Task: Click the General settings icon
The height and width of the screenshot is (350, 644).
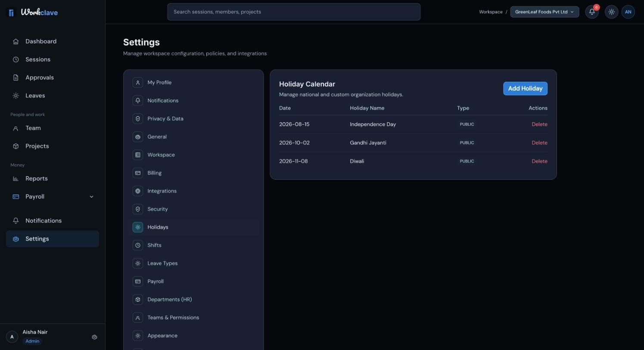Action: (138, 137)
